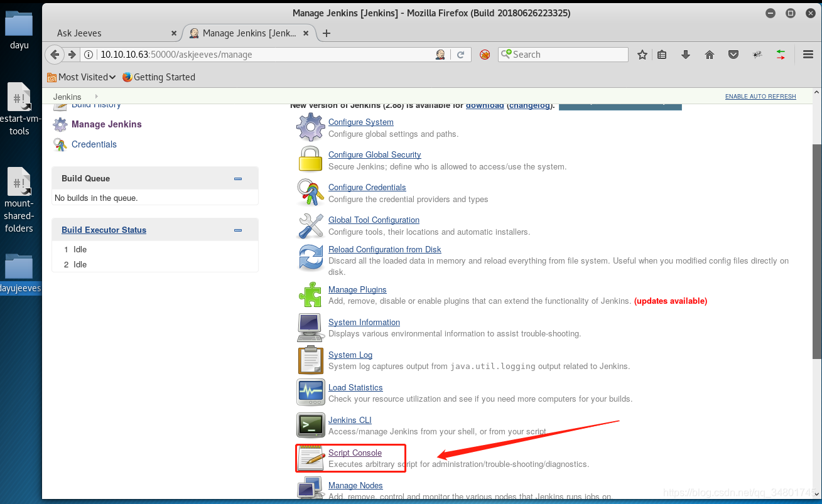
Task: Open the dayu folder on the desktop
Action: [x=19, y=30]
